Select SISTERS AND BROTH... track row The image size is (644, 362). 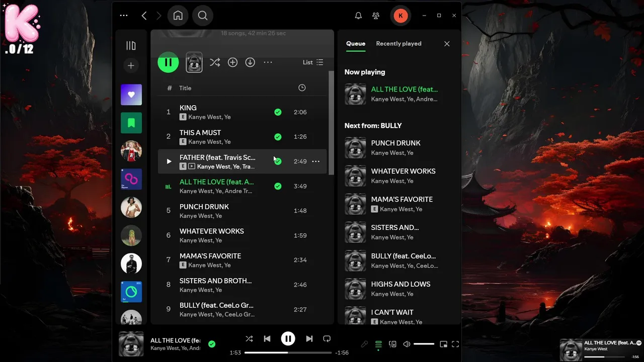(x=242, y=285)
